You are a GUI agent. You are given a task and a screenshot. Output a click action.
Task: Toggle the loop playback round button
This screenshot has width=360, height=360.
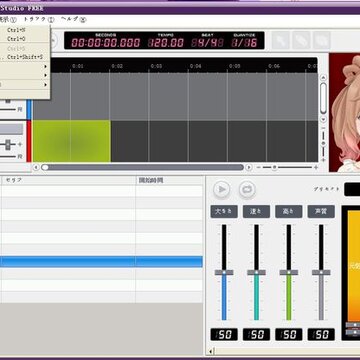point(247,189)
